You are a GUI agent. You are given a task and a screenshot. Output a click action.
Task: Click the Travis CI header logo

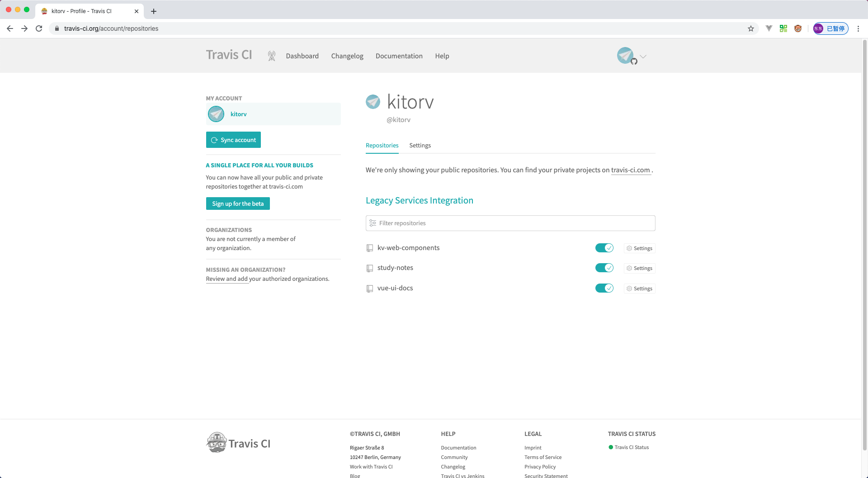point(229,55)
